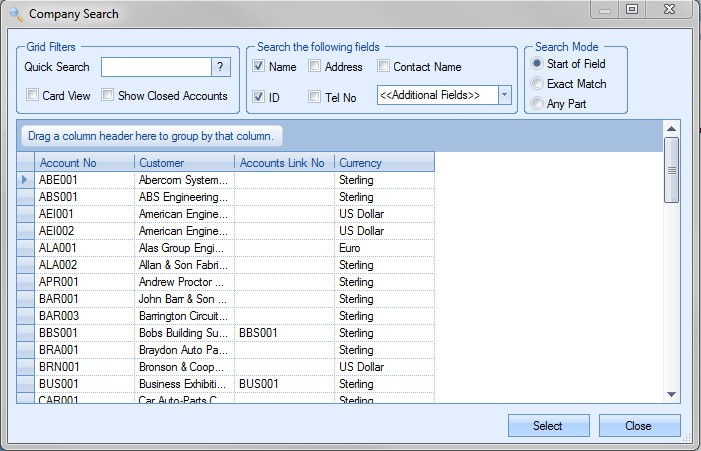Click inside the Quick Search text box
The height and width of the screenshot is (451, 701).
155,67
